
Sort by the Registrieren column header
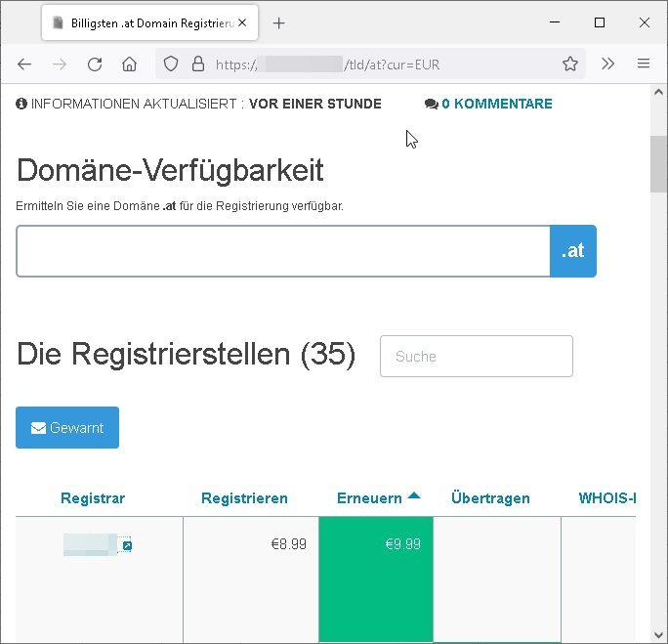tap(244, 498)
